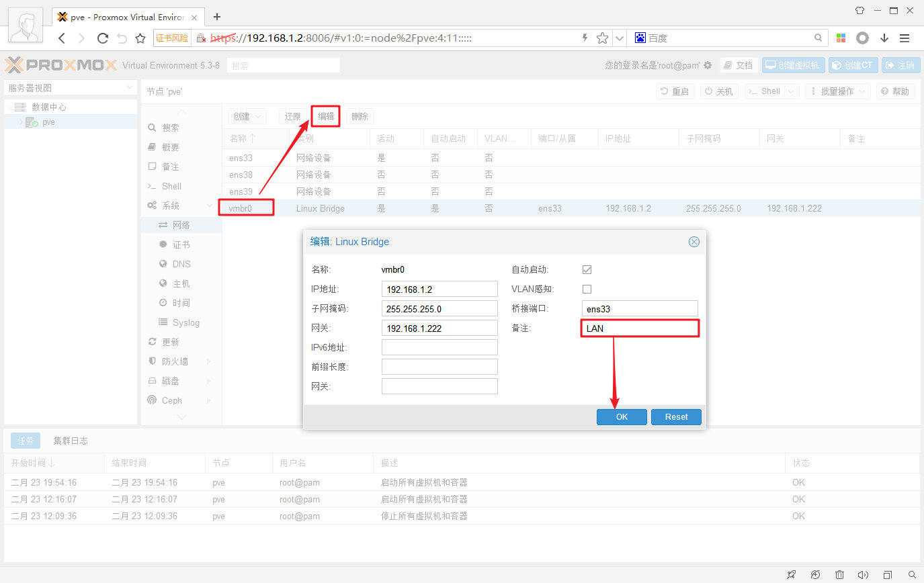Click the search magnifier in Baidu box
The height and width of the screenshot is (583, 924).
[818, 38]
